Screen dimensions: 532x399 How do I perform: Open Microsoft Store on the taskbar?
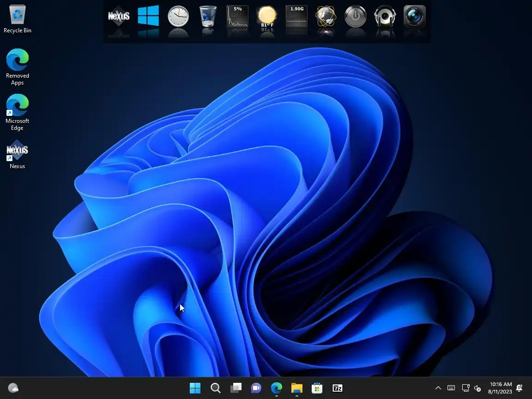317,388
